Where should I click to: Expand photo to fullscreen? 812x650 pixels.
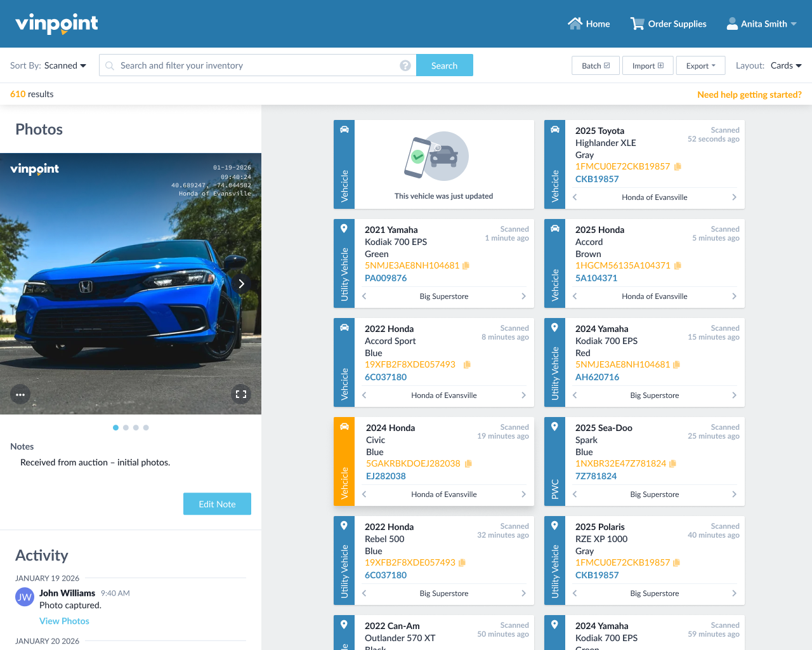[241, 394]
